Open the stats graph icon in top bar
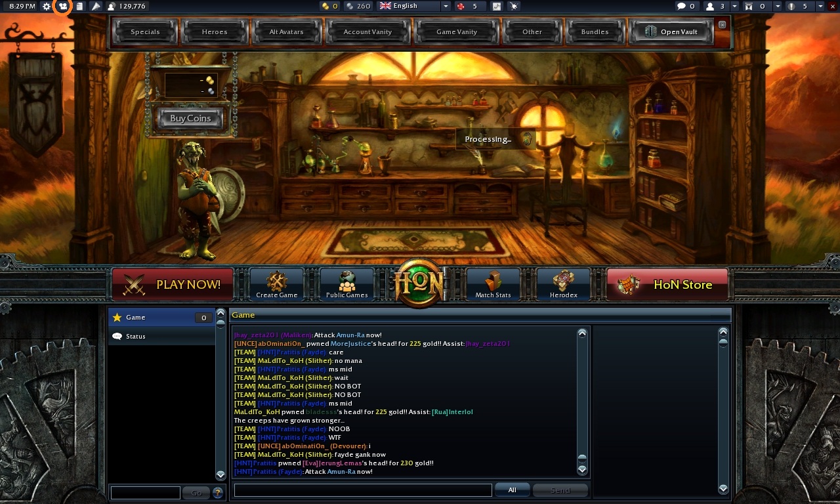 (497, 6)
